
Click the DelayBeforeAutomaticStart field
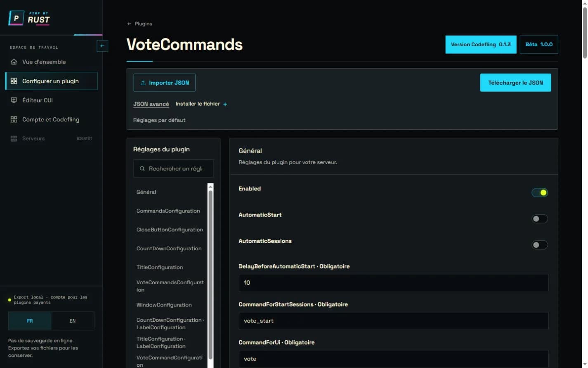coord(394,283)
